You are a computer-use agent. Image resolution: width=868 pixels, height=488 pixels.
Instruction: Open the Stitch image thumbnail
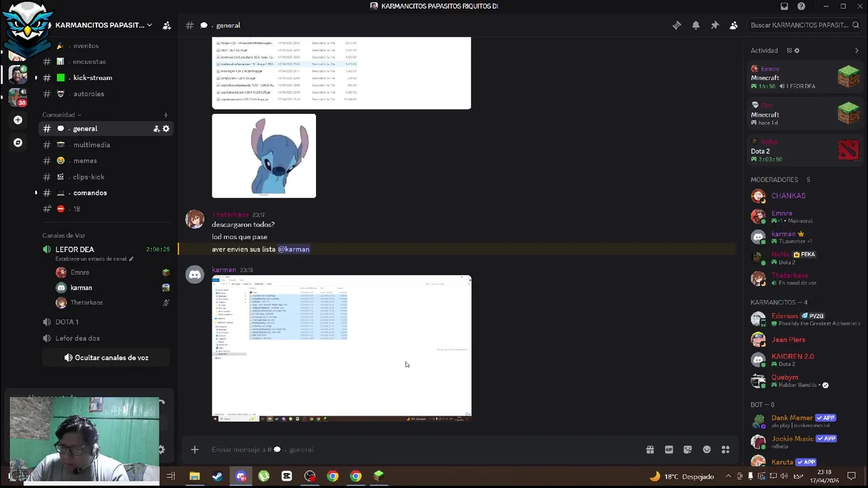(x=264, y=156)
